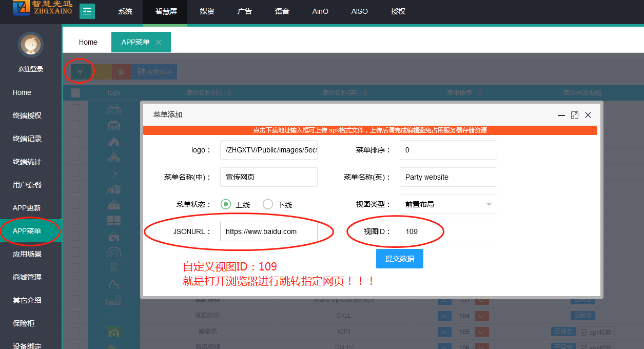
Task: Click the up arrow for row 104
Action: coord(444,316)
